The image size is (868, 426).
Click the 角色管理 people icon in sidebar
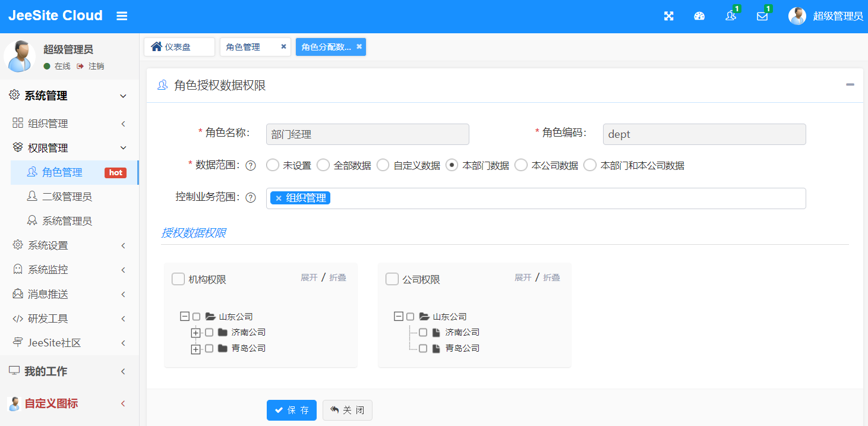tap(32, 172)
